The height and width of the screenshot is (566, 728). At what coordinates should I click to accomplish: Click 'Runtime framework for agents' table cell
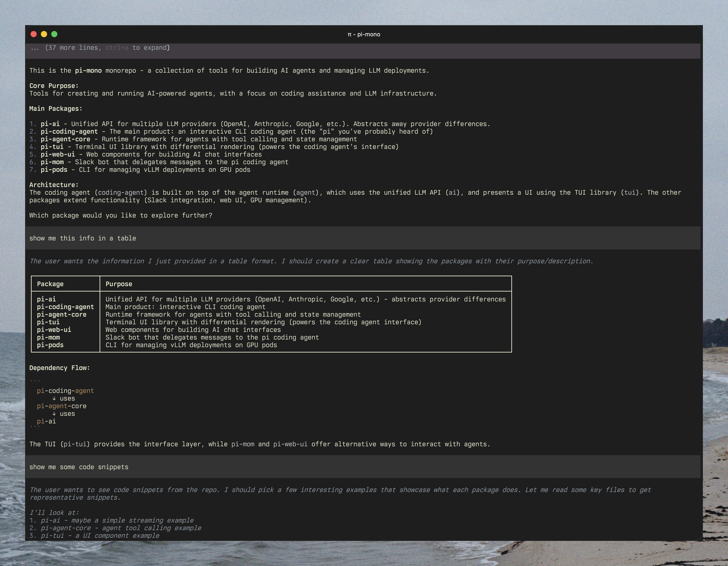pyautogui.click(x=233, y=315)
